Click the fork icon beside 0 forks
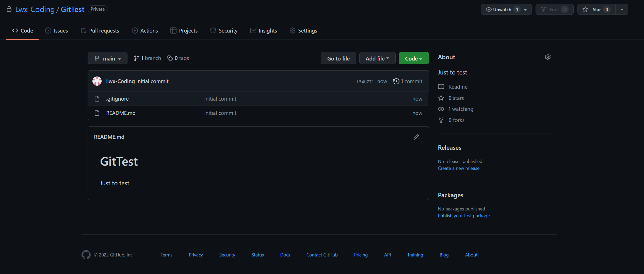644x274 pixels. click(x=441, y=120)
